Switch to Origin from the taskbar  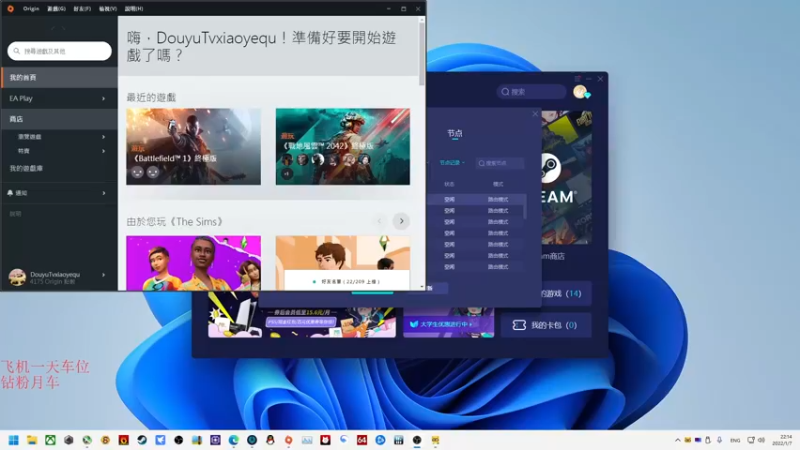(x=289, y=440)
